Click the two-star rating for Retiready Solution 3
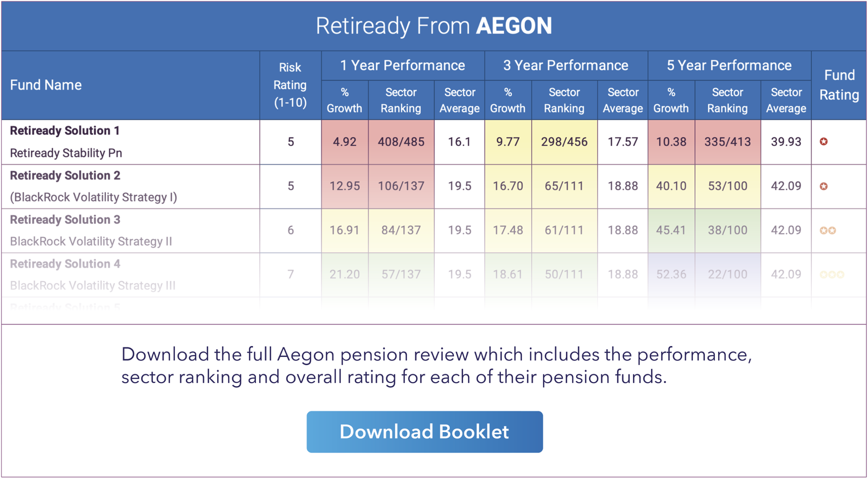 (x=828, y=231)
